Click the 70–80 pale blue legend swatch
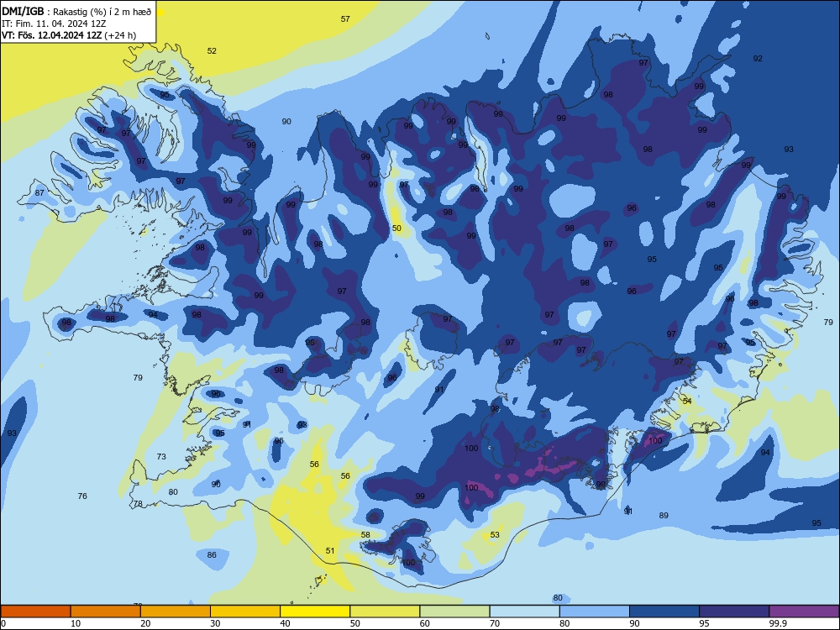This screenshot has width=840, height=630. 524,612
